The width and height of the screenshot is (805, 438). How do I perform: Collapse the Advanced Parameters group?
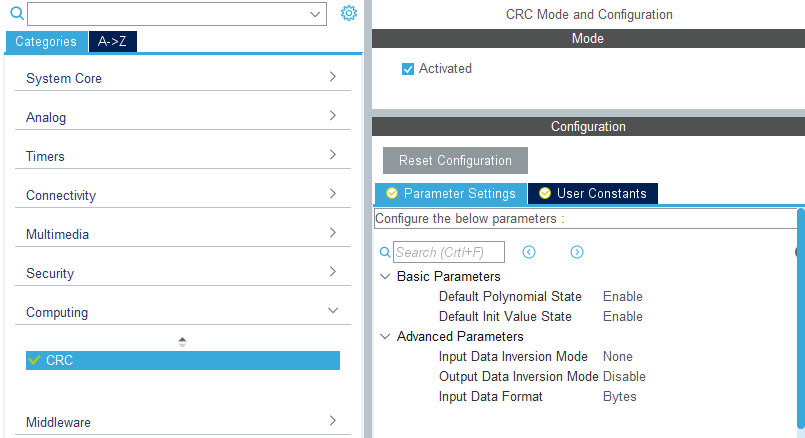tap(386, 336)
